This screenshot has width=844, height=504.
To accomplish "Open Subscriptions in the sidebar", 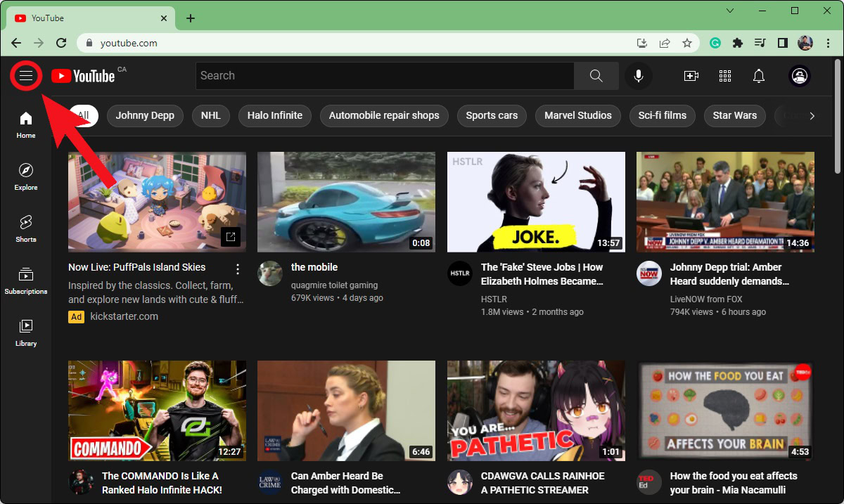I will (26, 280).
